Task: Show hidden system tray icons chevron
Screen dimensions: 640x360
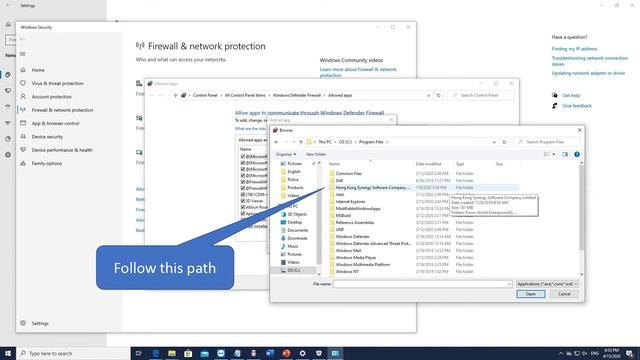Action: pos(561,353)
